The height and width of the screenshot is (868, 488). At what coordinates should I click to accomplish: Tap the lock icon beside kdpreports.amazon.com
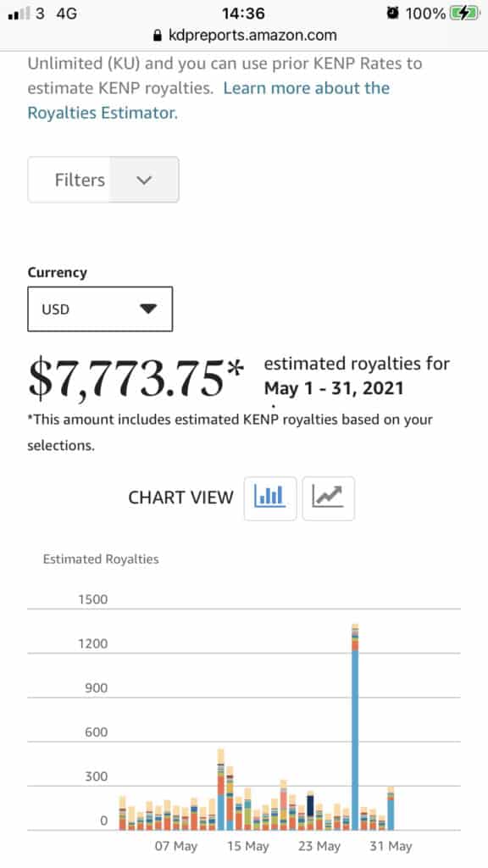[157, 36]
